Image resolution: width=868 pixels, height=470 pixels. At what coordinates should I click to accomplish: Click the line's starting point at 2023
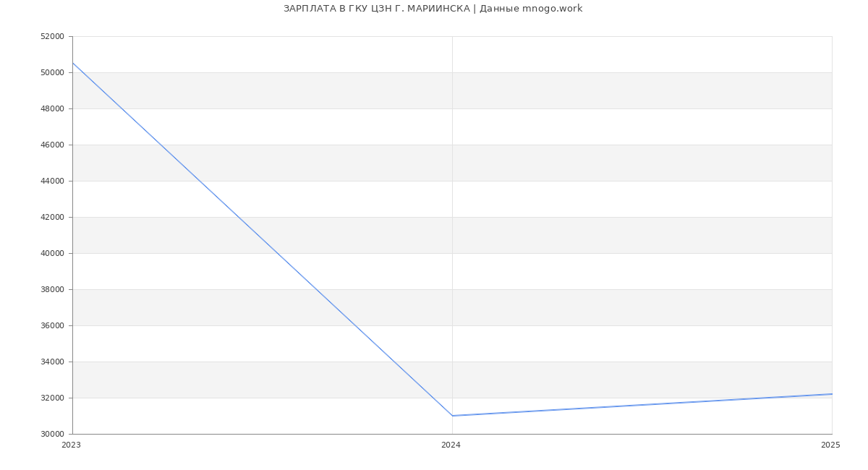pos(73,63)
